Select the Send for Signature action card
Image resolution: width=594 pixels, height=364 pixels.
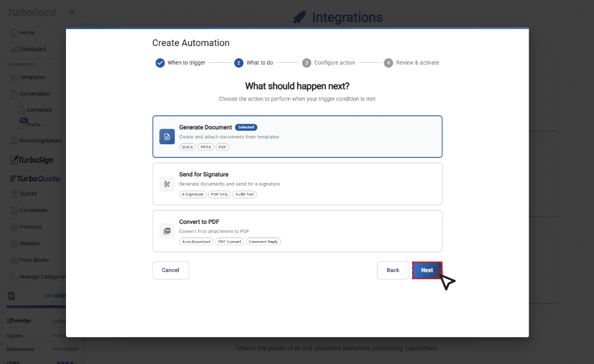tap(297, 184)
